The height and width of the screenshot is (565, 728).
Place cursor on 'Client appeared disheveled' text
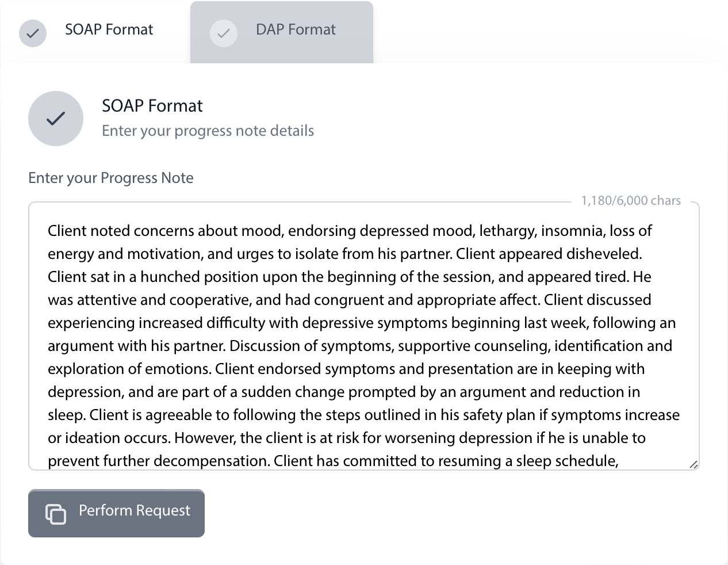coord(549,254)
